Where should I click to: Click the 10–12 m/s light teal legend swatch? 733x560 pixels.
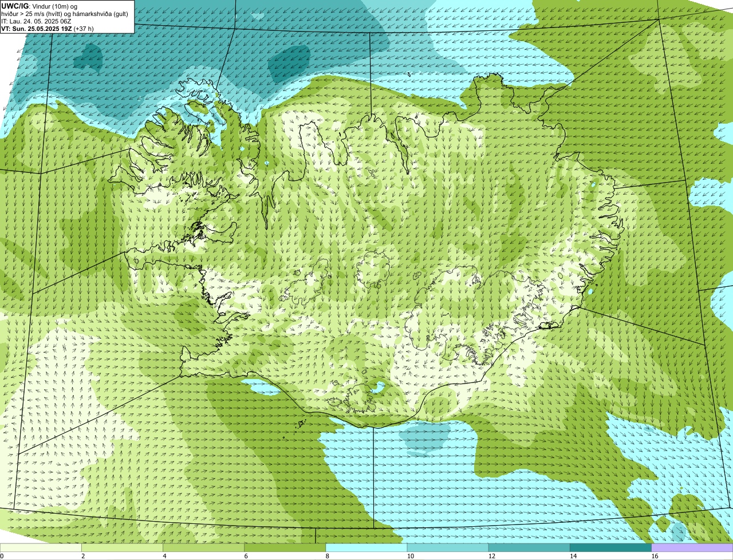click(448, 547)
